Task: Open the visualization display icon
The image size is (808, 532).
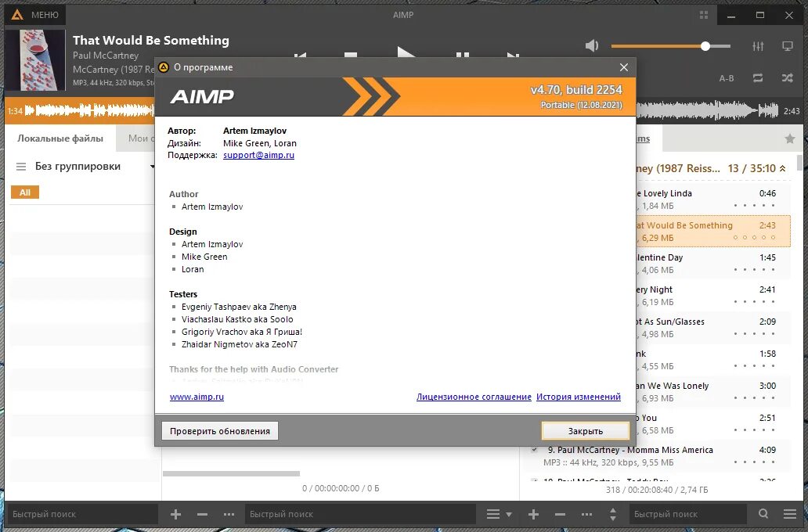Action: point(788,46)
